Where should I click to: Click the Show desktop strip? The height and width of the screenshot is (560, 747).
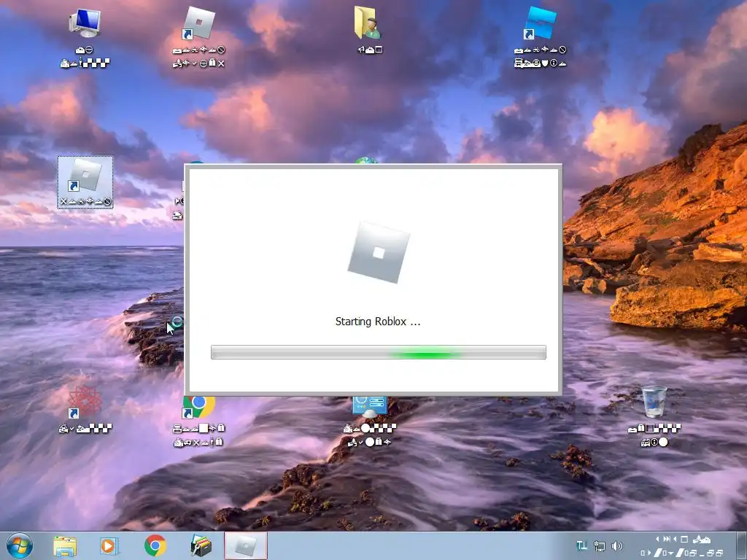742,546
